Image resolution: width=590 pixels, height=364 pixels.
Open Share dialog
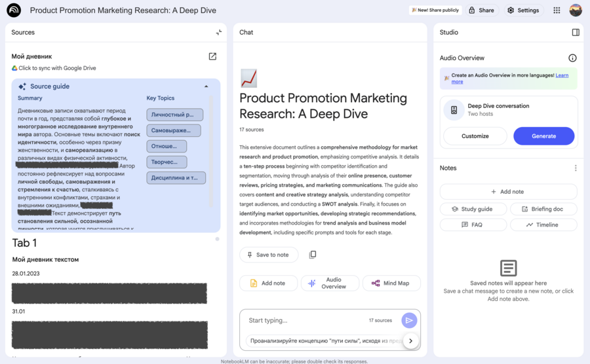(481, 10)
